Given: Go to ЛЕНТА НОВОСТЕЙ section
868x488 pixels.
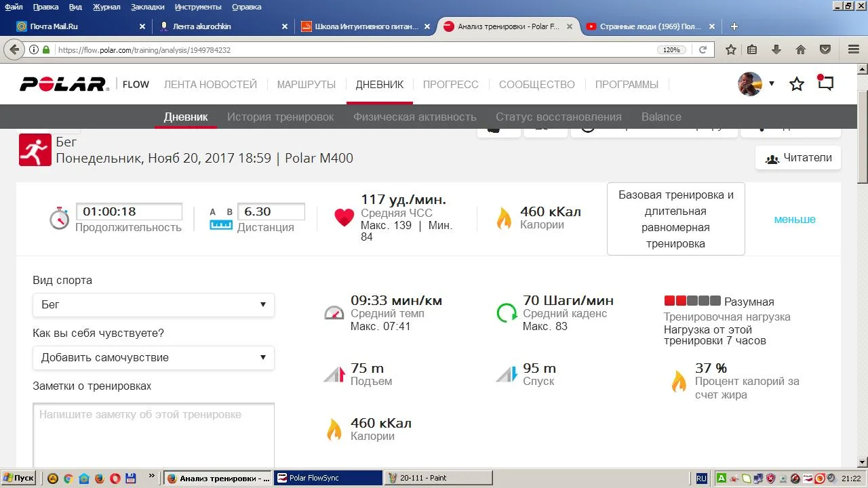Looking at the screenshot, I should tap(210, 85).
